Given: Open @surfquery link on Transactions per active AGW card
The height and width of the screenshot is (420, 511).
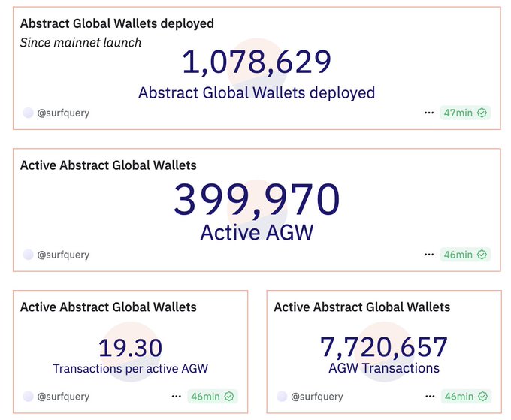Looking at the screenshot, I should click(63, 396).
